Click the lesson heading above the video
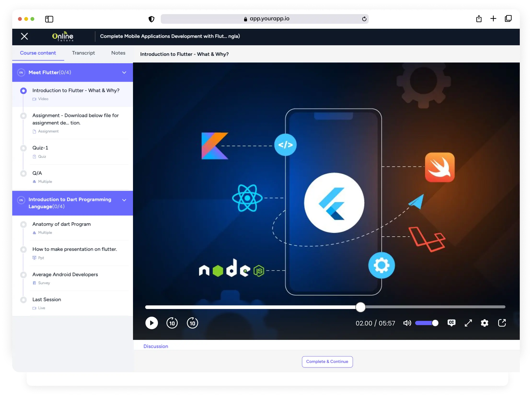The image size is (532, 400). [184, 54]
